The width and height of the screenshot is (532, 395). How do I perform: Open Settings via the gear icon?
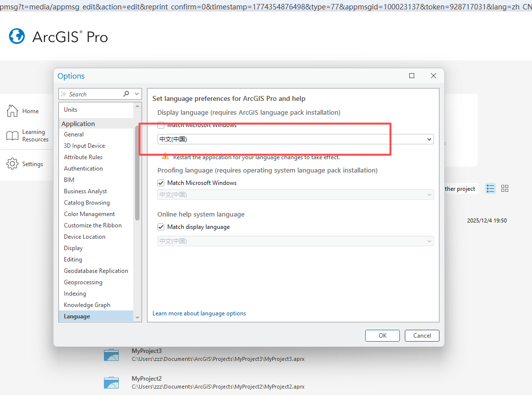click(x=12, y=164)
